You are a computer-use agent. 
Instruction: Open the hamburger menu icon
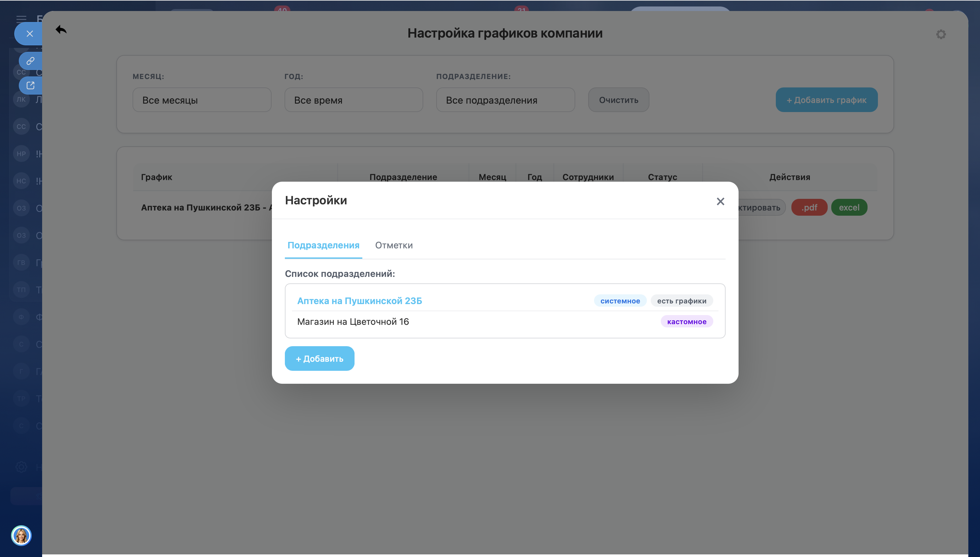[x=21, y=18]
